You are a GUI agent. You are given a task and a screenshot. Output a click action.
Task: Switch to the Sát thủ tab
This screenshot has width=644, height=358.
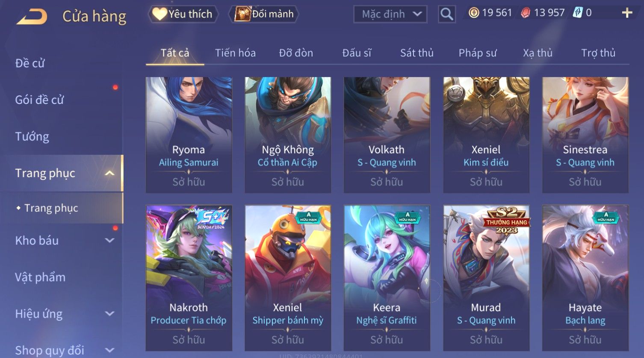tap(417, 53)
